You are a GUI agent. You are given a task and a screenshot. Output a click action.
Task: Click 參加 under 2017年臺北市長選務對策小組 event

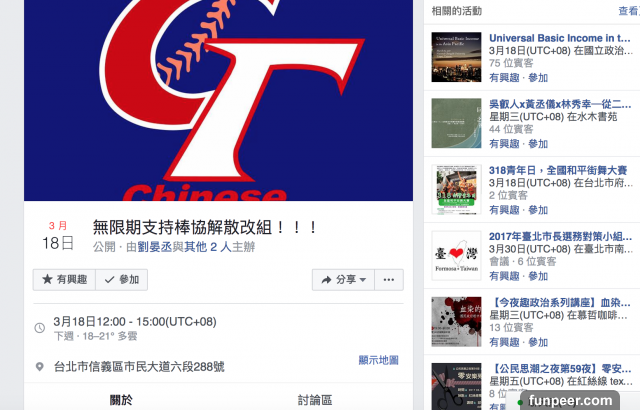pos(538,276)
